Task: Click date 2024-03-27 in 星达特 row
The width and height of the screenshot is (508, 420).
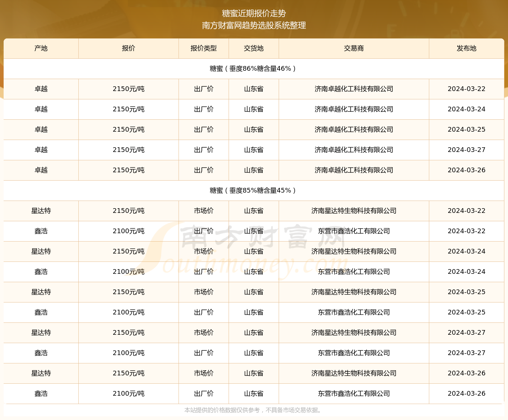Action: point(466,333)
